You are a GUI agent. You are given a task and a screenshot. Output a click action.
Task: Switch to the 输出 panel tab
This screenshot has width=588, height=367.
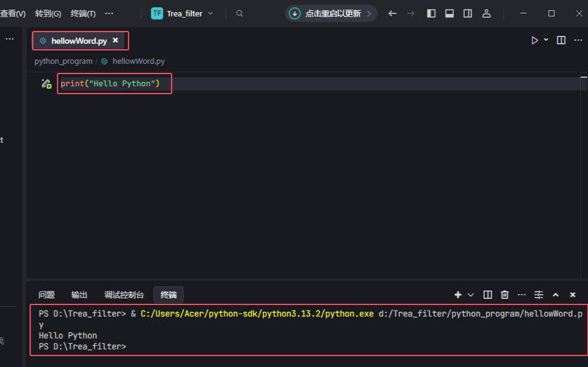click(x=79, y=295)
